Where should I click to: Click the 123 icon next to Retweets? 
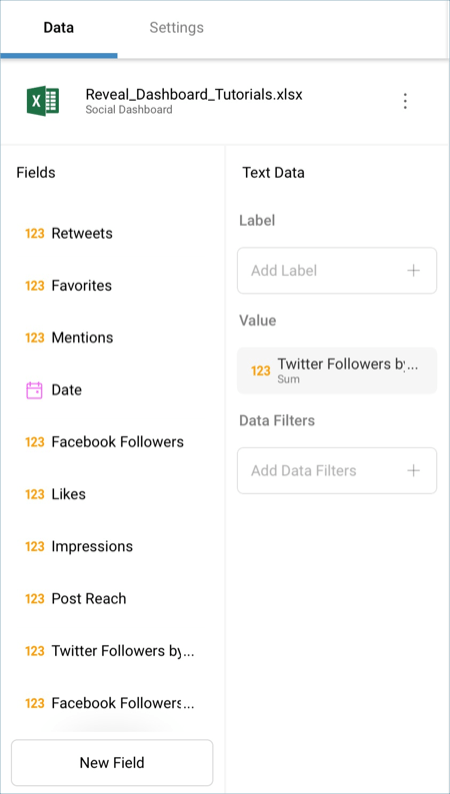pos(34,233)
